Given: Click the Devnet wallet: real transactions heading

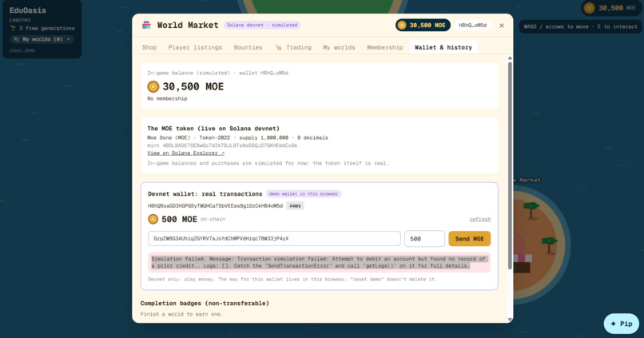Looking at the screenshot, I should (x=205, y=194).
